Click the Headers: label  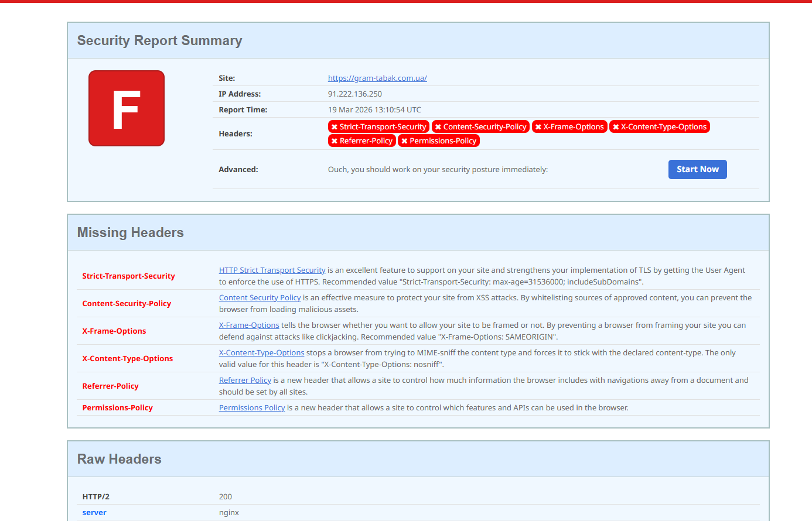(236, 133)
